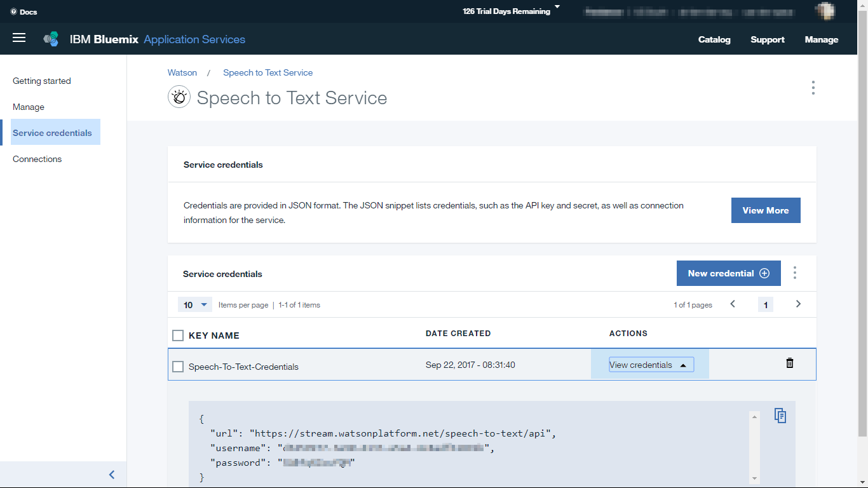Open the Docs link
This screenshot has width=868, height=488.
[24, 11]
